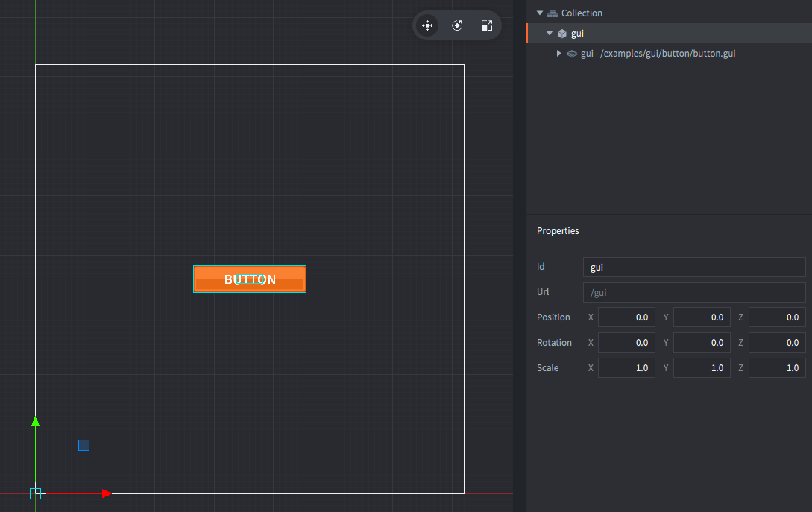Click the red X-axis arrow manipulator
The height and width of the screenshot is (512, 812).
[x=107, y=493]
